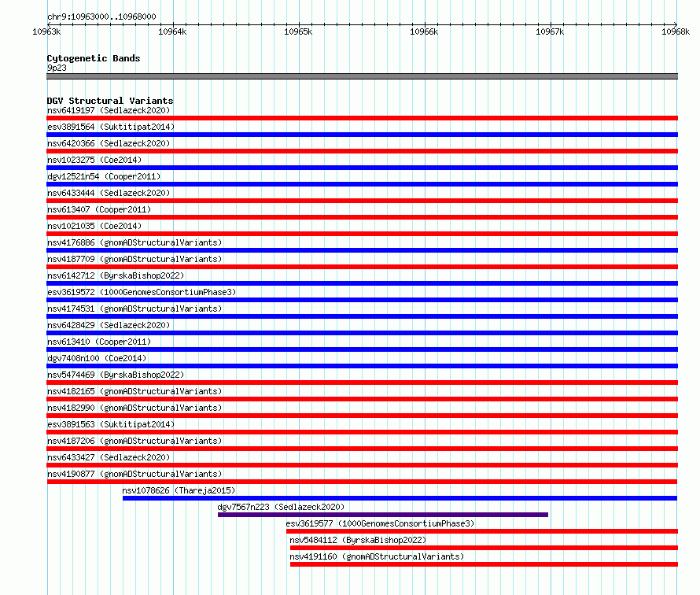Screen dimensions: 700x595
Task: Click the 10964k ruler tick label
Action: click(172, 31)
